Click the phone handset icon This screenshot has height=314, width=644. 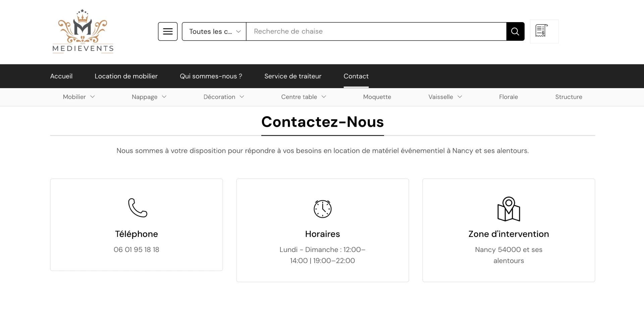[138, 208]
